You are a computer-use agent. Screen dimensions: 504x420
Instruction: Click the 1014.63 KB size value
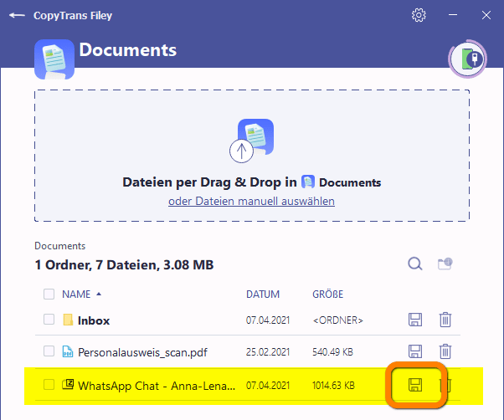tap(333, 386)
